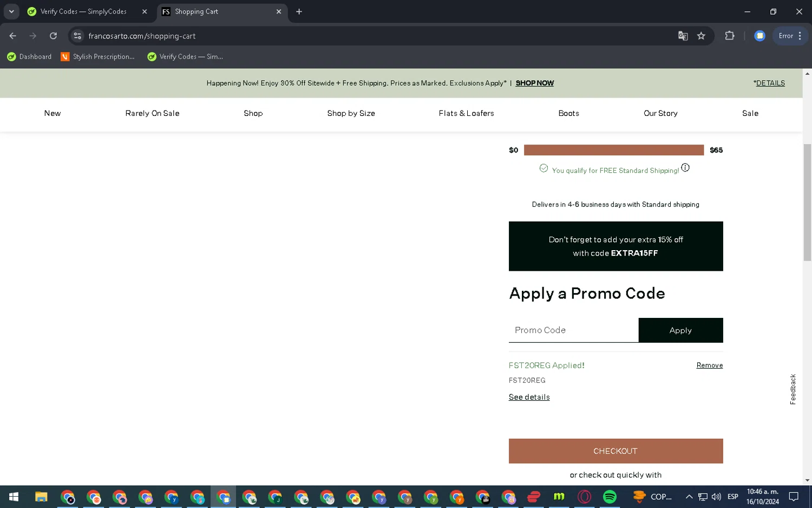
Task: Click the free shipping info icon
Action: pos(685,168)
